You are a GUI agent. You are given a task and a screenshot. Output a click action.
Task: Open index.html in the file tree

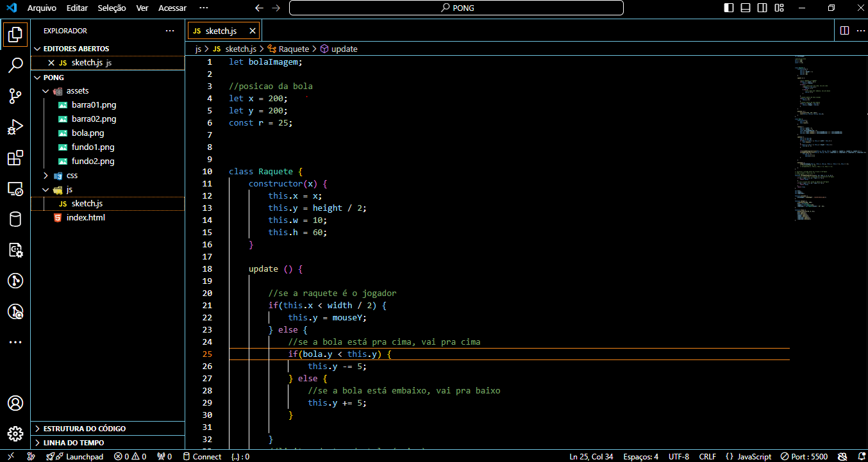(108, 218)
